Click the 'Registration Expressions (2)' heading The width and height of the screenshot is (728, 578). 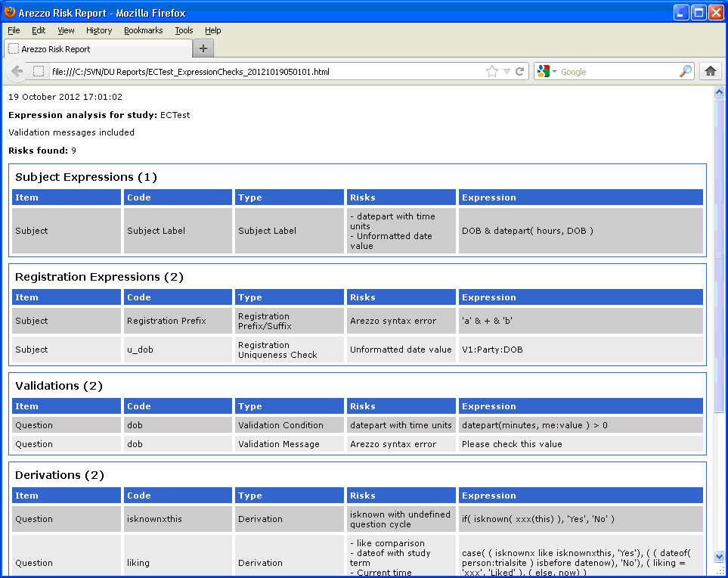tap(99, 277)
